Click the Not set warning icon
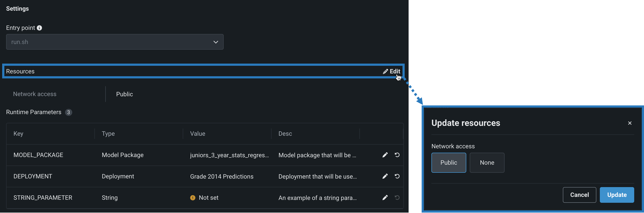The height and width of the screenshot is (213, 644). pyautogui.click(x=193, y=198)
